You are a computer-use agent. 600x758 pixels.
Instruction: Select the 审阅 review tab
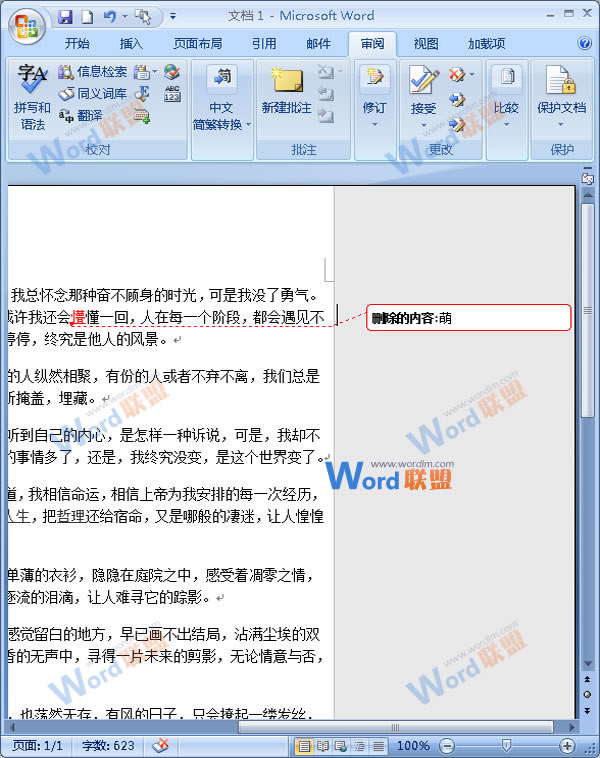(x=372, y=44)
